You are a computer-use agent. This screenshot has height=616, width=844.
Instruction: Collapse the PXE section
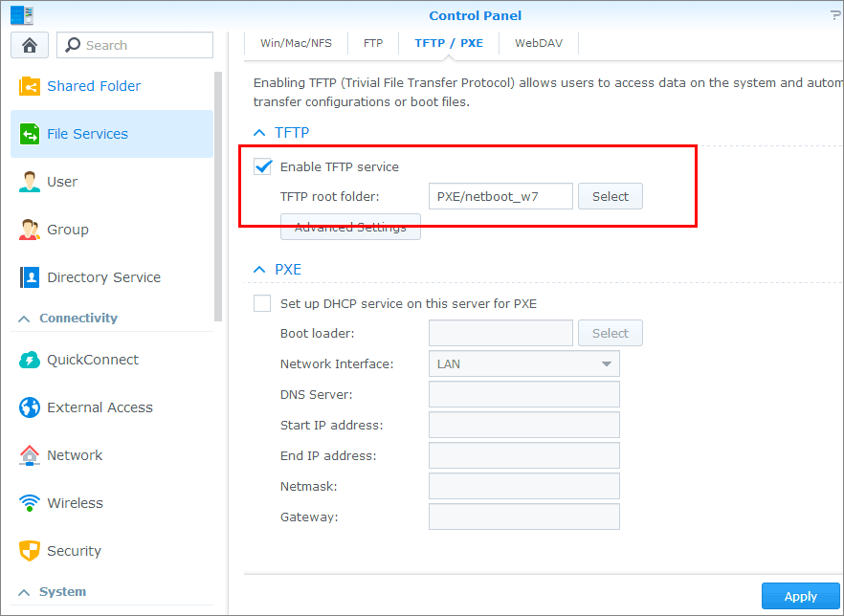258,269
